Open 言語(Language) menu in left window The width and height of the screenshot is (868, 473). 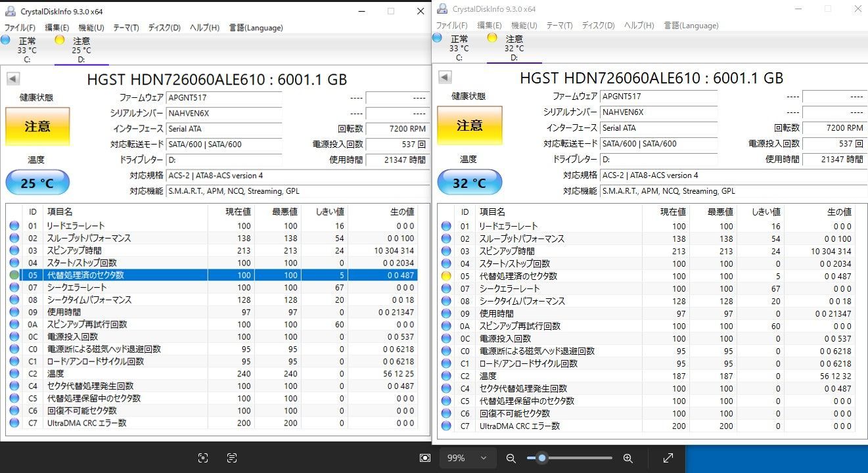256,28
